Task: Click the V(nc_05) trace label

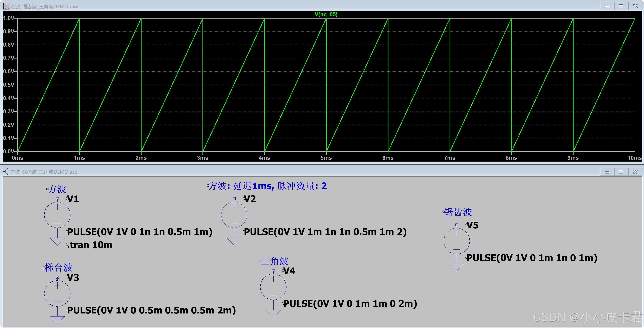Action: coord(326,15)
